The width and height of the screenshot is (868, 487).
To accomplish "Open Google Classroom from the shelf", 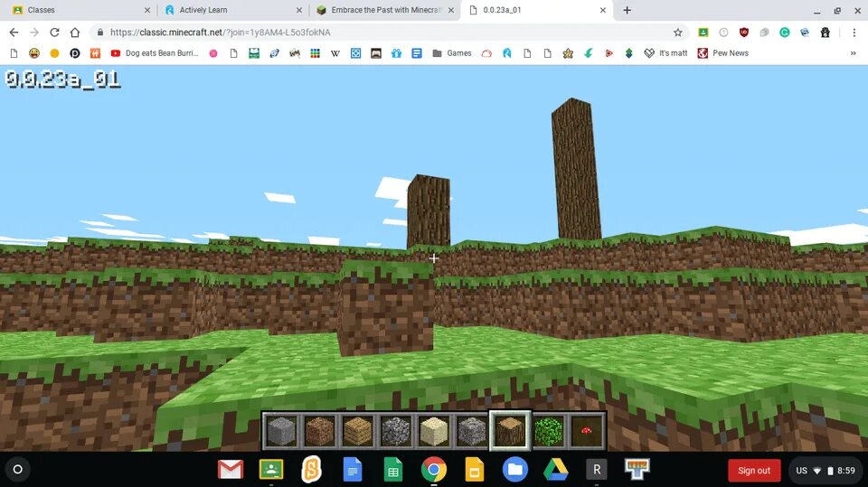I will (271, 470).
